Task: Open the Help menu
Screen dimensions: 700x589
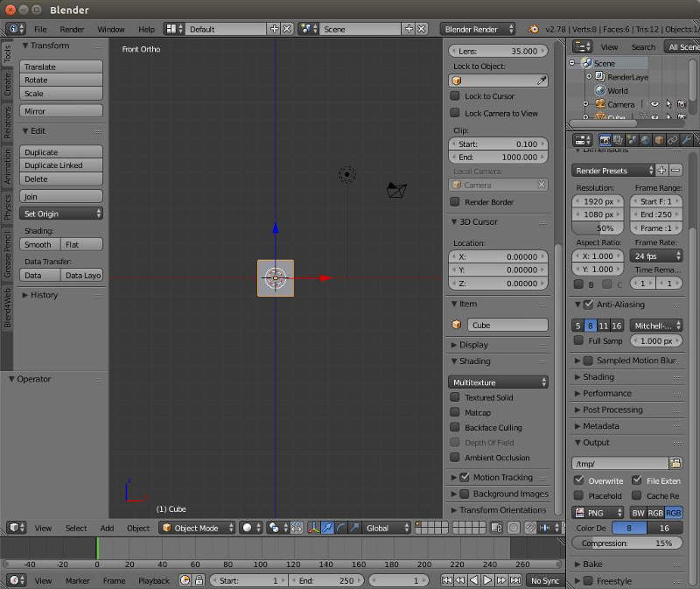Action: click(146, 29)
